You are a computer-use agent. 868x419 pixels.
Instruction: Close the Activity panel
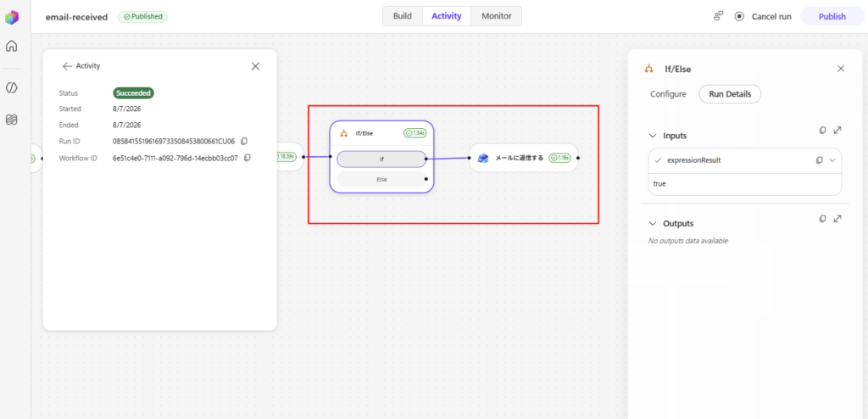(255, 66)
